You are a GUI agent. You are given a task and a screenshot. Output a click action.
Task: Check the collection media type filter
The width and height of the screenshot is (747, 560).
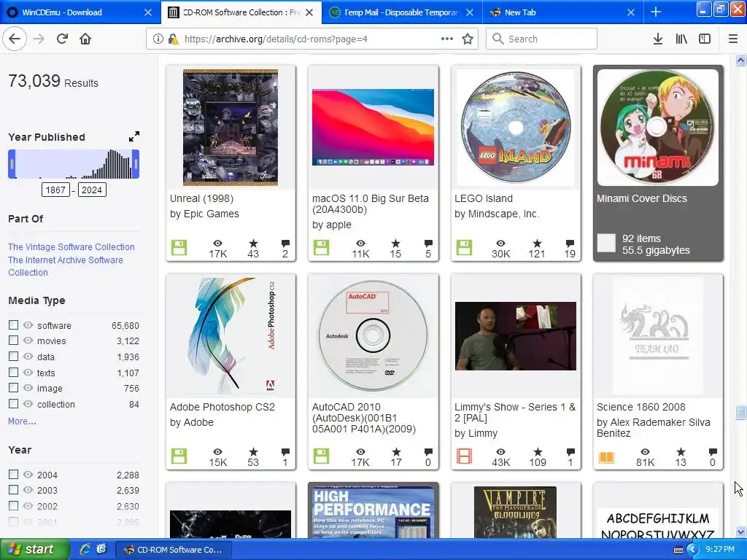(x=13, y=403)
